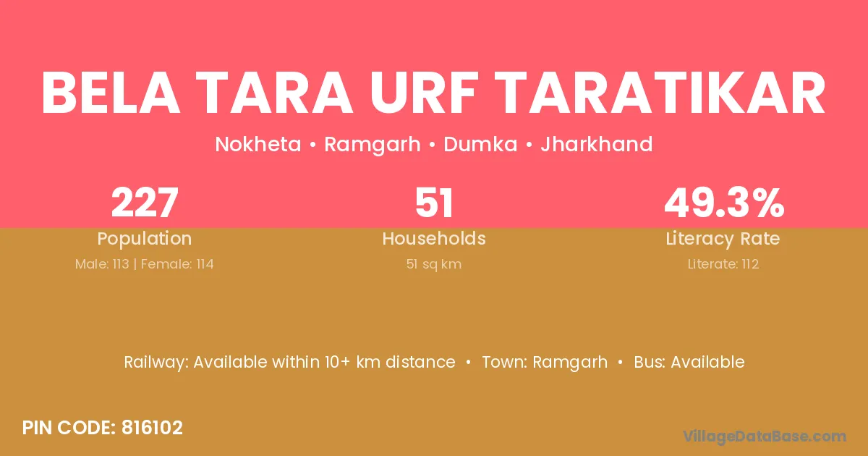This screenshot has width=868, height=456.
Task: Click the Railway availability text
Action: pyautogui.click(x=289, y=362)
